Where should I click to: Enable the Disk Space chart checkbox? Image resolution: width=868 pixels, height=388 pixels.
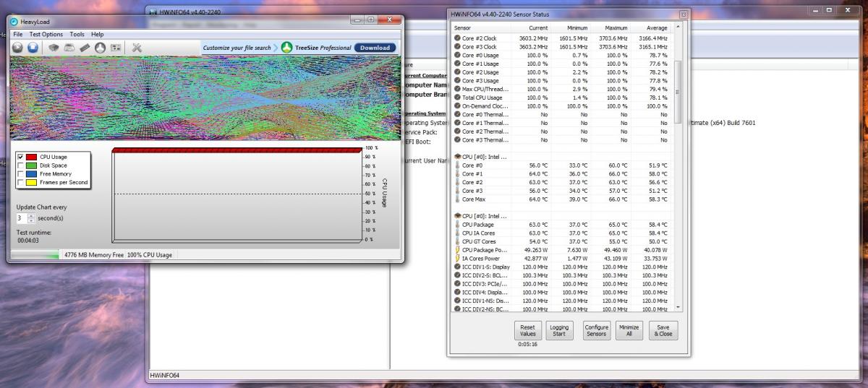[x=20, y=165]
